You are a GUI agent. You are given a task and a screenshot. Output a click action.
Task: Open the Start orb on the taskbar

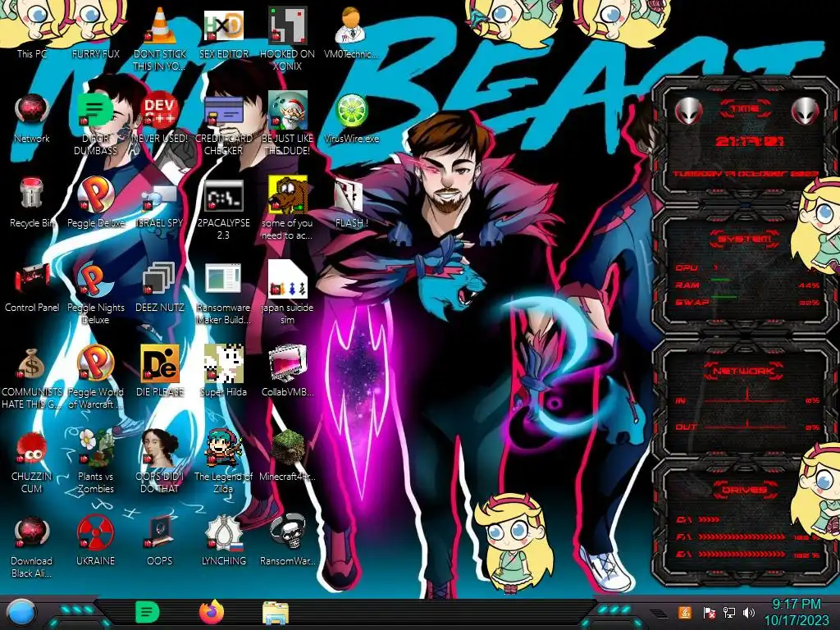[21, 613]
